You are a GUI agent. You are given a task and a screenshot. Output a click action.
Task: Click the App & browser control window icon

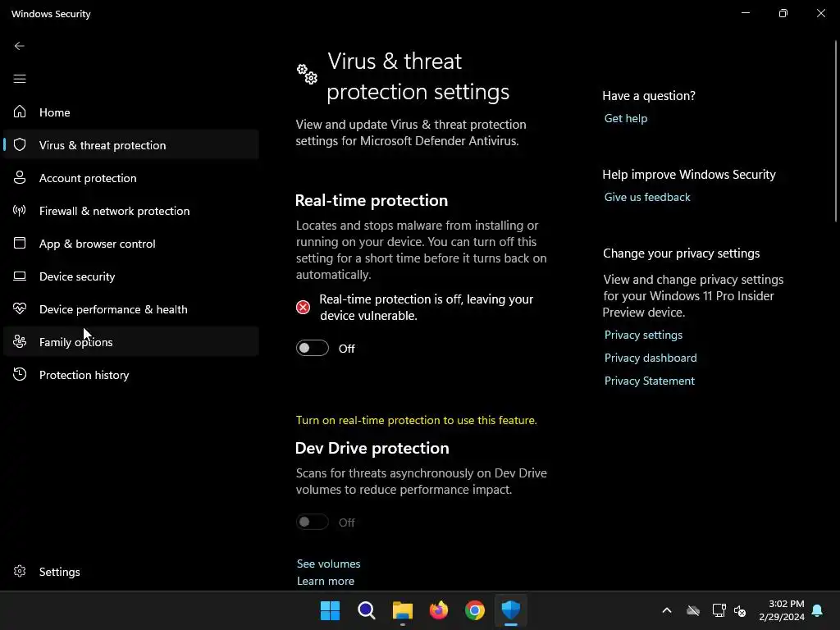(x=20, y=243)
